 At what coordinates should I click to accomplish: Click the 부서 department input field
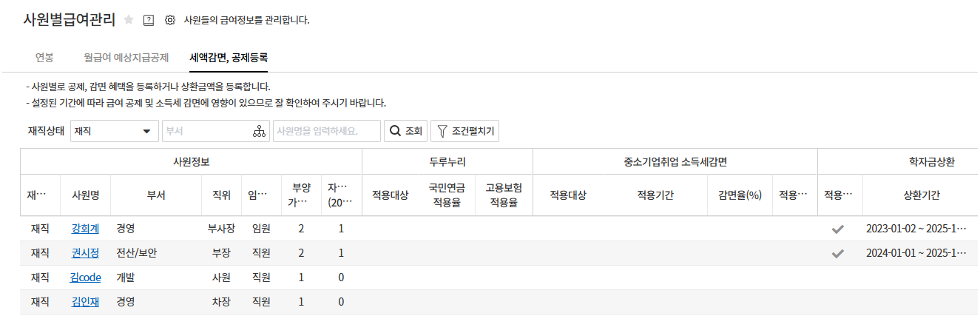pyautogui.click(x=206, y=131)
